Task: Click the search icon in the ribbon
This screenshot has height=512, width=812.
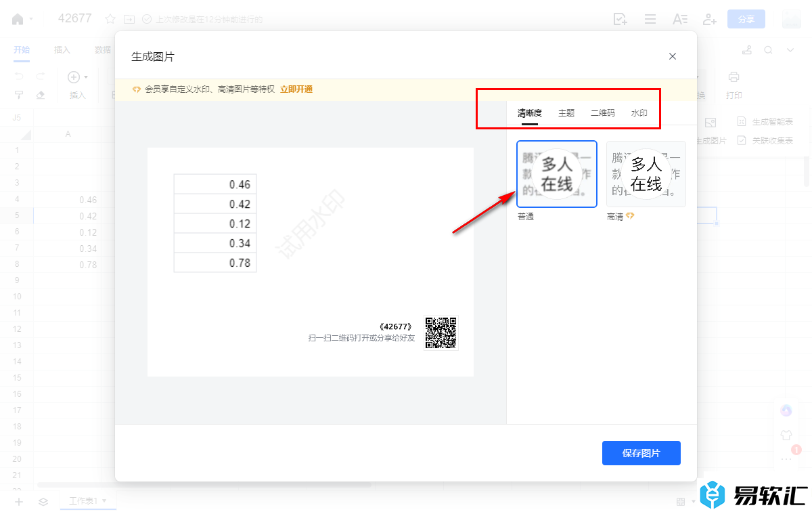Action: click(x=769, y=50)
